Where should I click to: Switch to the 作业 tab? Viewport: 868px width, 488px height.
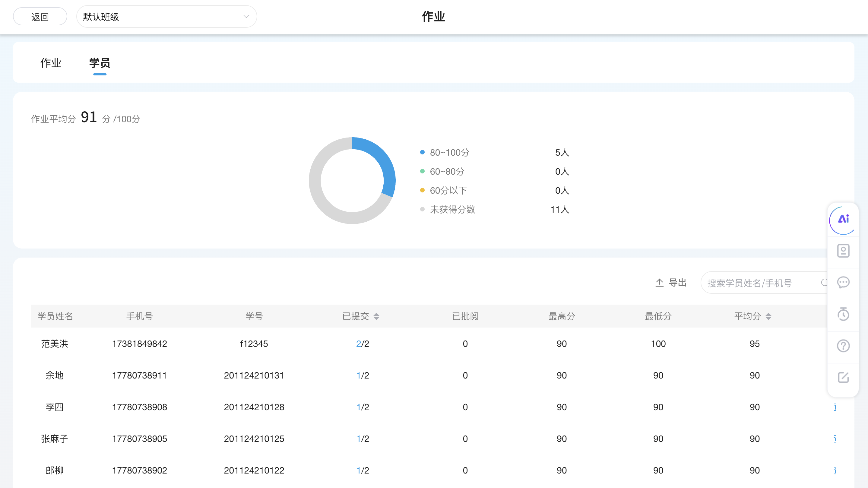point(51,63)
